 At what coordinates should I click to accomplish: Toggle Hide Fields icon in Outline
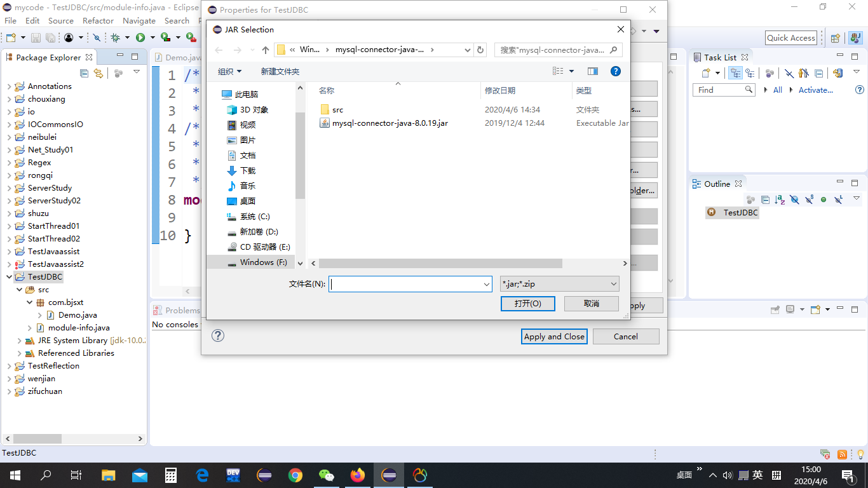pos(794,200)
